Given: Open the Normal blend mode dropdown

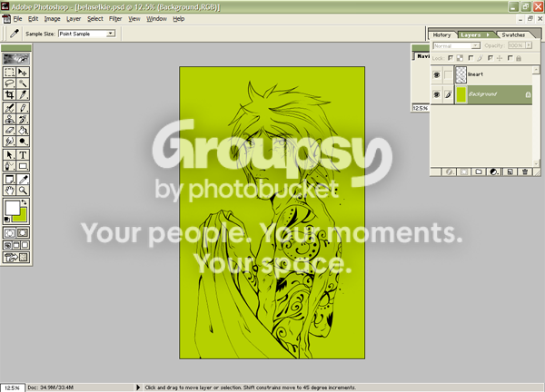Looking at the screenshot, I should click(x=475, y=46).
